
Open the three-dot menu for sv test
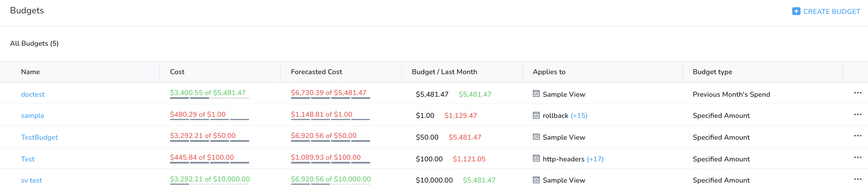[x=857, y=179]
